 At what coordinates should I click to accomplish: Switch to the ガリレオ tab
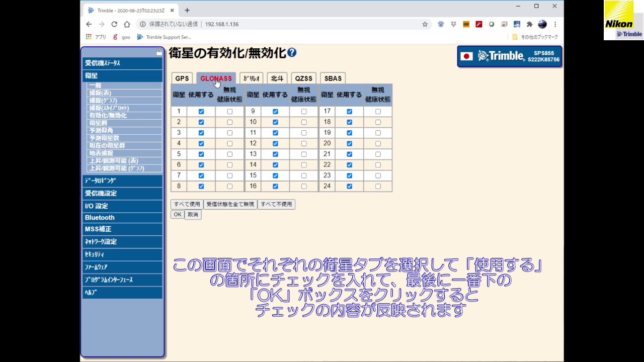pyautogui.click(x=251, y=78)
